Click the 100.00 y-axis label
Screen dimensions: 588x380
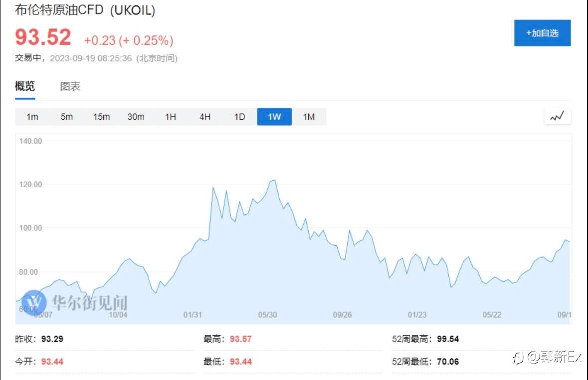click(31, 228)
